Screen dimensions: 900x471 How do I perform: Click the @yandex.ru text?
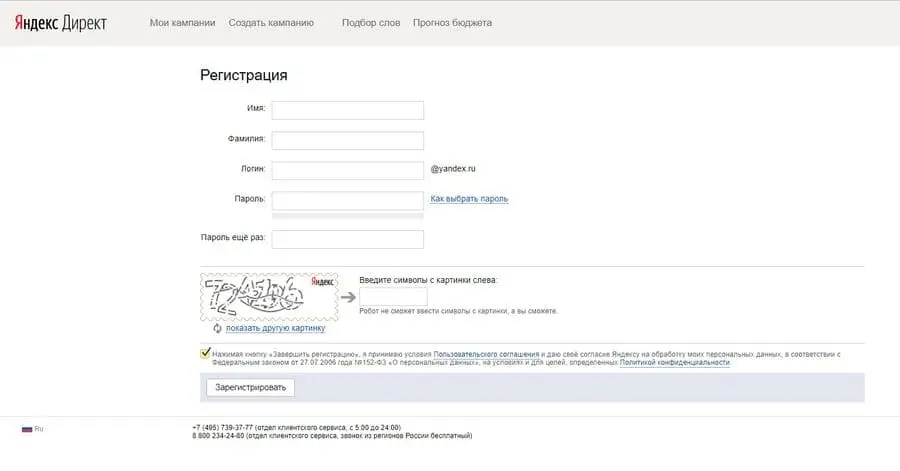click(453, 169)
